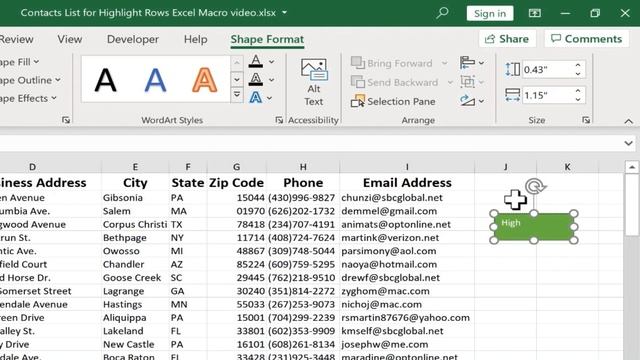The width and height of the screenshot is (640, 360).
Task: Select the black WordArt style A
Action: (105, 80)
